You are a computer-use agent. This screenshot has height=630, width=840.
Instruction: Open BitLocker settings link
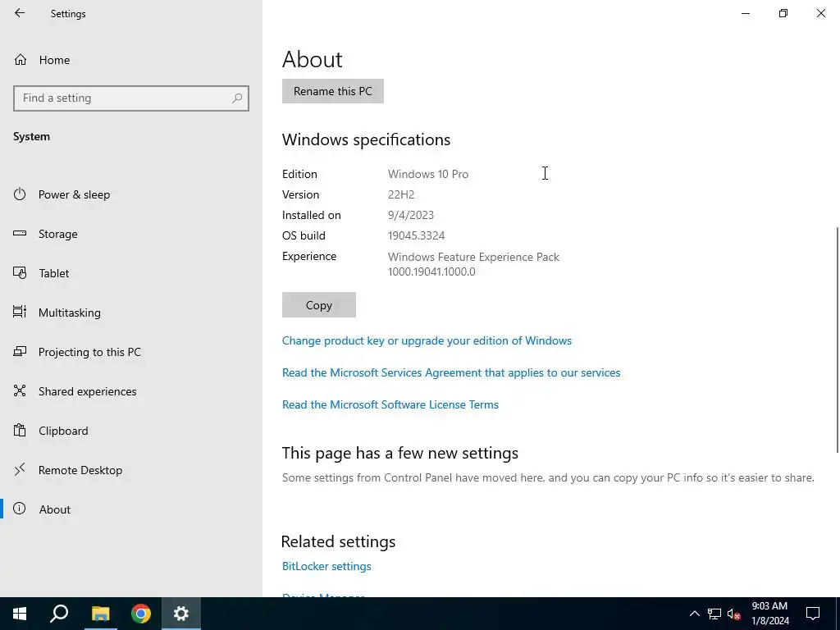coord(326,566)
